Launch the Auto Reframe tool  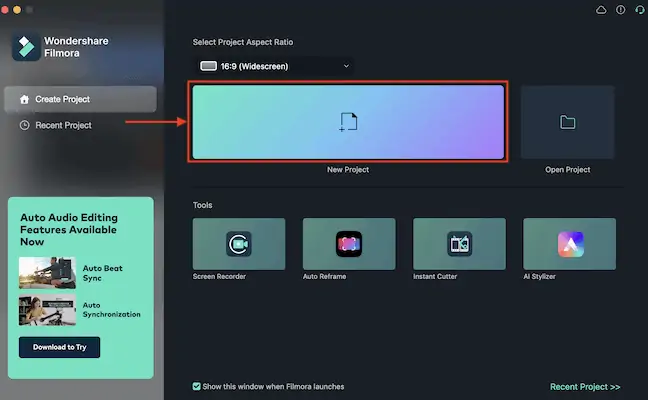click(348, 243)
